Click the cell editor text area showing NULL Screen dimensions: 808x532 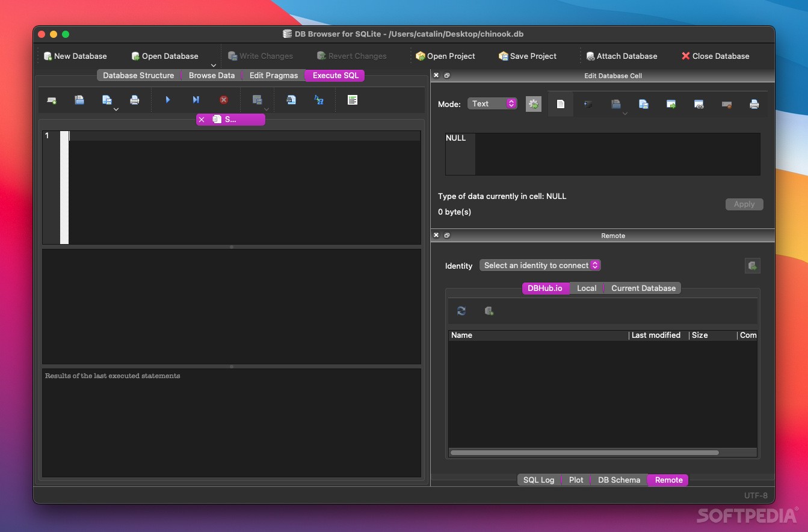point(602,154)
